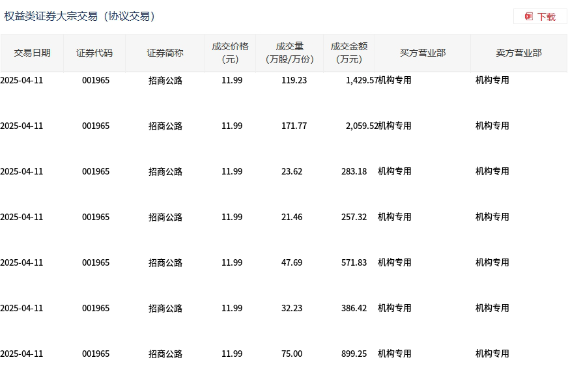
Task: Click the 171.77 volume cell
Action: tap(294, 126)
